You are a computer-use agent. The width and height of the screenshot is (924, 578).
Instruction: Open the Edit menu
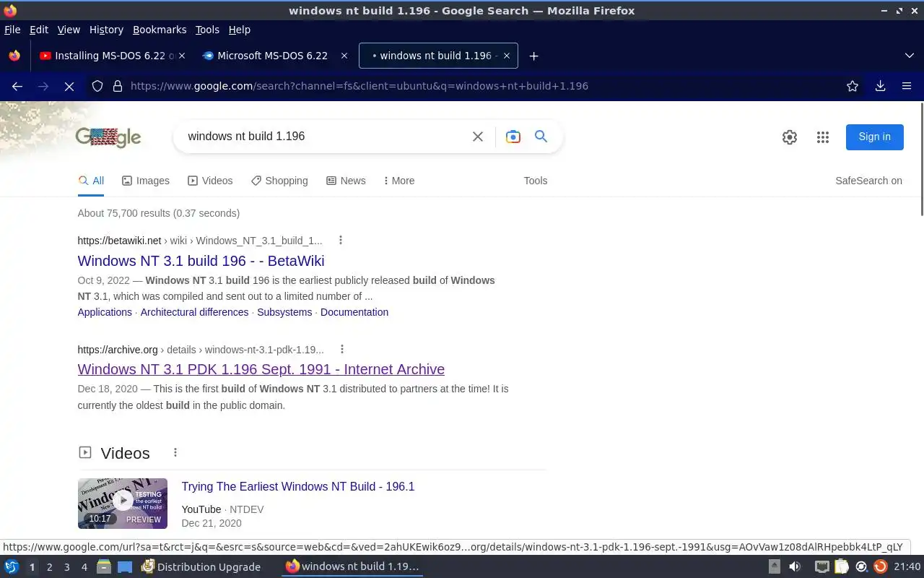tap(39, 30)
